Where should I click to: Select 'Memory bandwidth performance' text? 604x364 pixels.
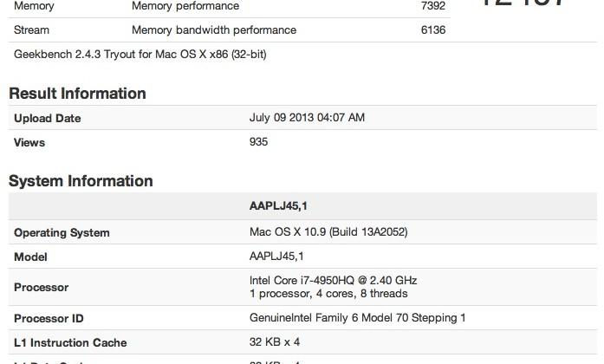[214, 30]
